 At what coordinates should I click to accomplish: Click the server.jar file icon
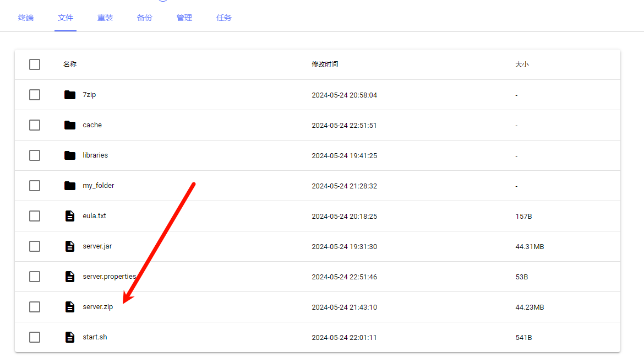[x=70, y=246]
